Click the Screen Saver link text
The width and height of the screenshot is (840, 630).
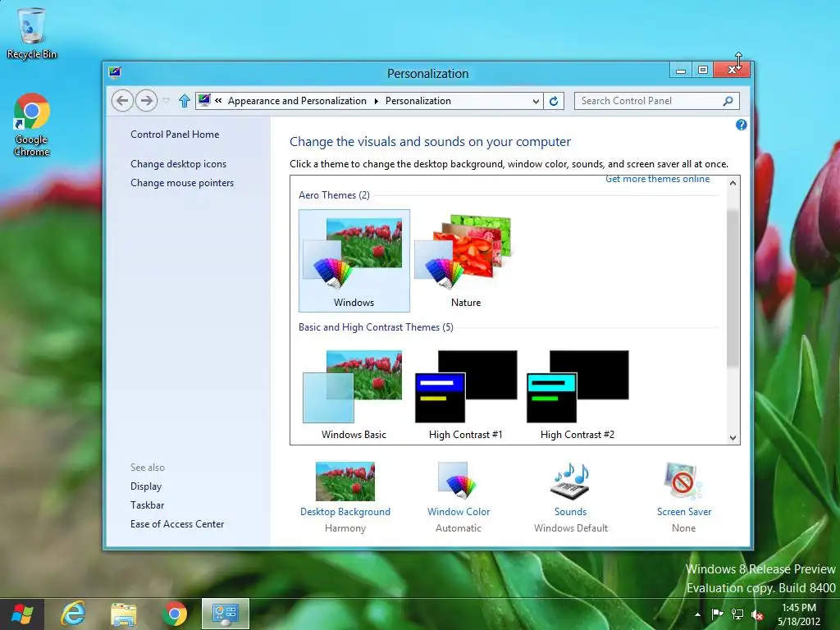684,512
